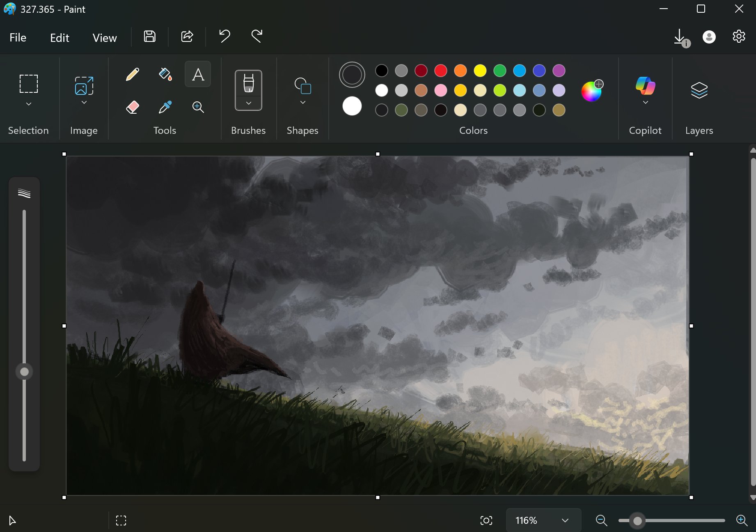Click the brush size lines icon
This screenshot has width=756, height=532.
coord(24,193)
